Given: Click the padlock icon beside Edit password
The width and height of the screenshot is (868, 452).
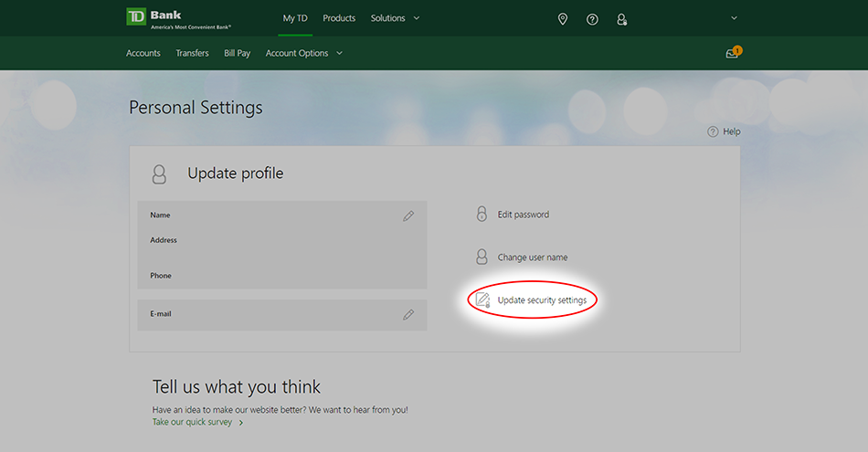Looking at the screenshot, I should (x=482, y=214).
